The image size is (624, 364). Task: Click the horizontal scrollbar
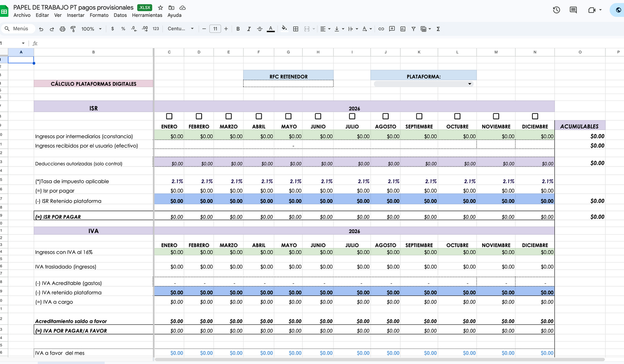[380, 359]
